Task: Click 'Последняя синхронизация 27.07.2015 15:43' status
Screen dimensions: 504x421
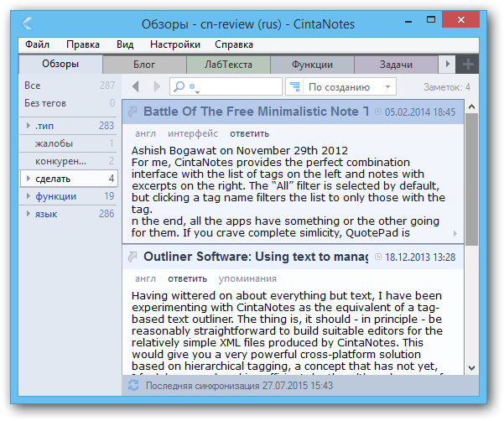Action: (239, 385)
